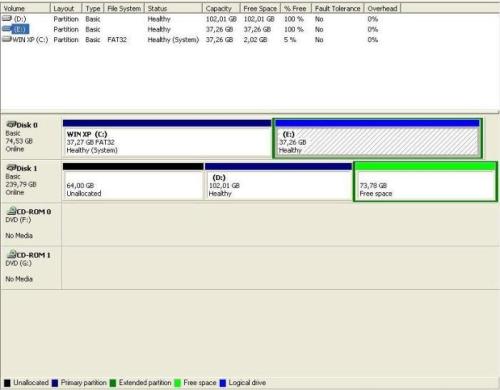This screenshot has width=500, height=390.
Task: Click the 102,01 GB capacity cell for D:
Action: [x=221, y=19]
